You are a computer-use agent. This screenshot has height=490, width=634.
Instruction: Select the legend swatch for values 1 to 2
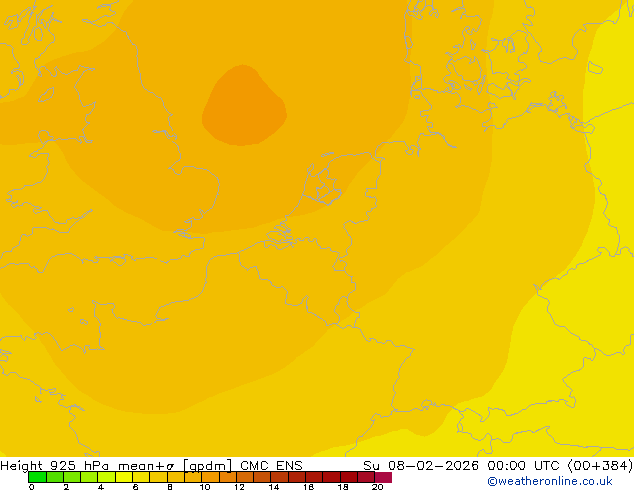tap(55, 477)
